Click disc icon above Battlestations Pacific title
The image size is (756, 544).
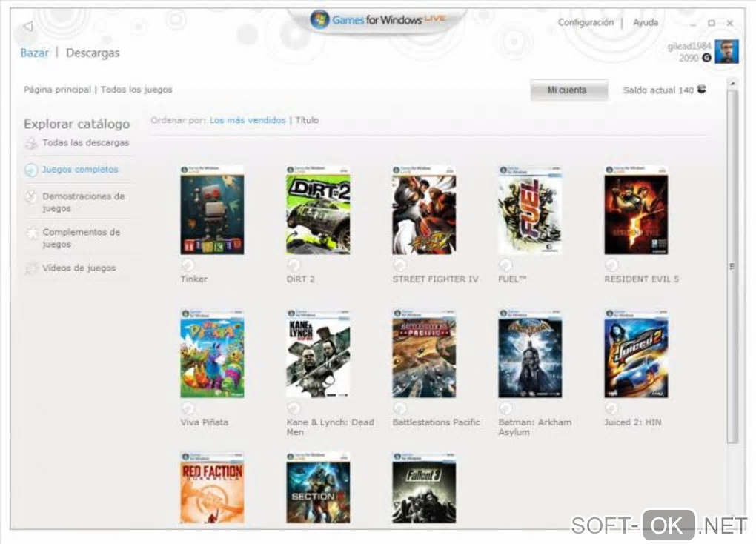(x=399, y=408)
